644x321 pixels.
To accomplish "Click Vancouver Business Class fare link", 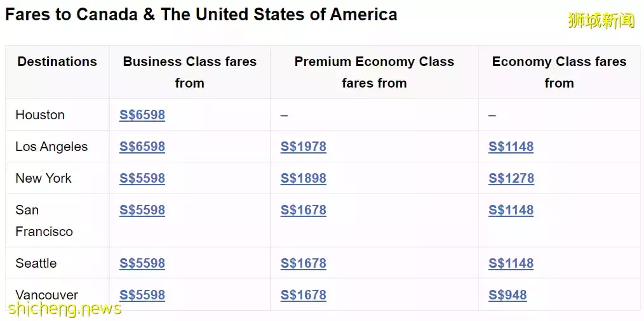I will click(142, 295).
